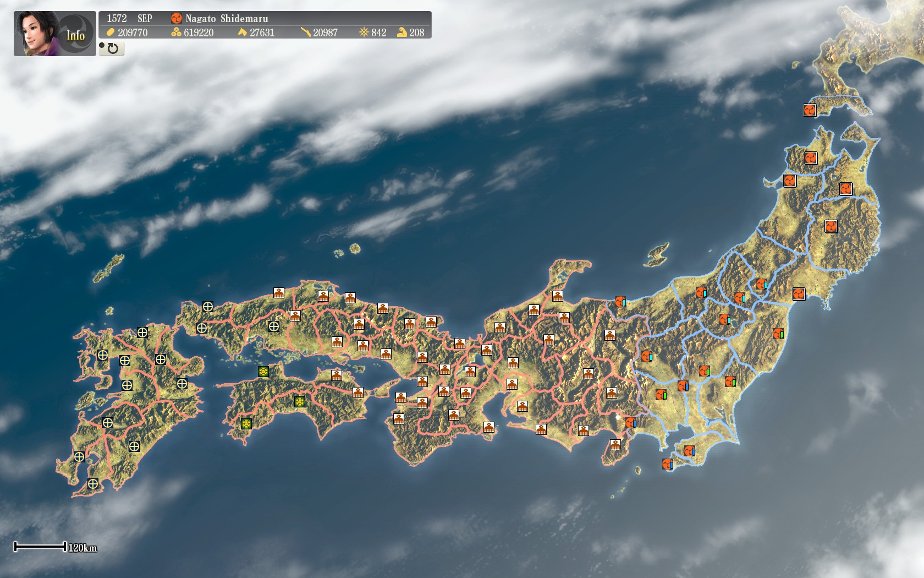The width and height of the screenshot is (924, 578).
Task: Select the musket icon beside 20987
Action: pyautogui.click(x=306, y=32)
